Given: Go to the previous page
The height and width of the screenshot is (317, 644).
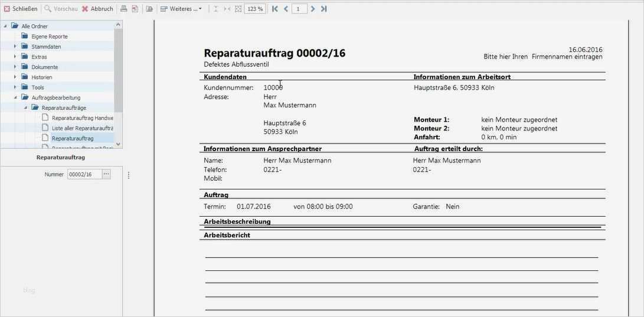Looking at the screenshot, I should (286, 9).
